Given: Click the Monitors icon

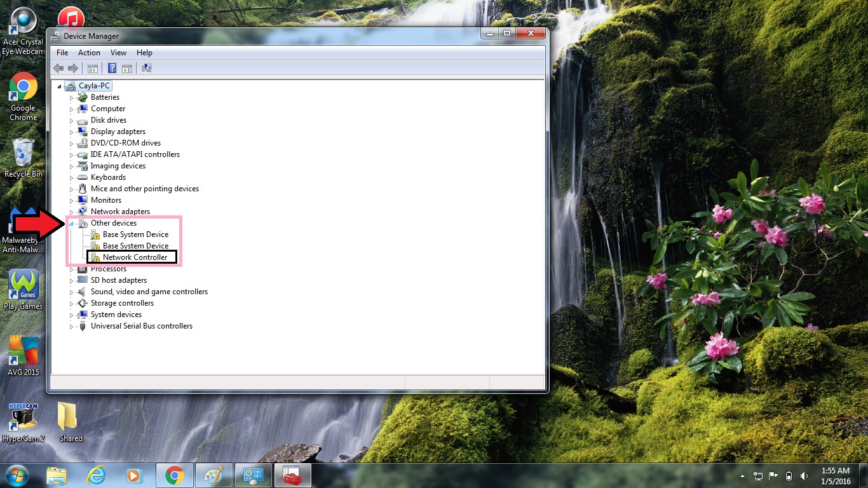Looking at the screenshot, I should [82, 200].
